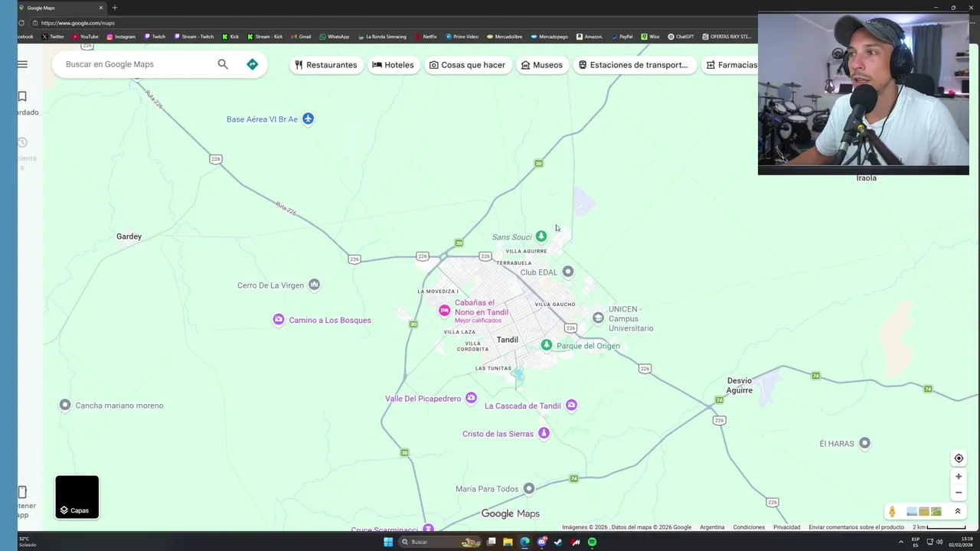This screenshot has height=551, width=980.
Task: Open the Instagram bookmark
Action: (121, 37)
